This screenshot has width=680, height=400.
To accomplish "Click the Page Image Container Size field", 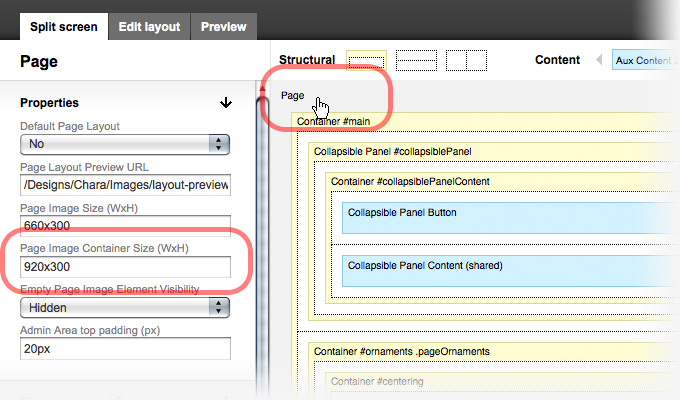I will [x=125, y=267].
